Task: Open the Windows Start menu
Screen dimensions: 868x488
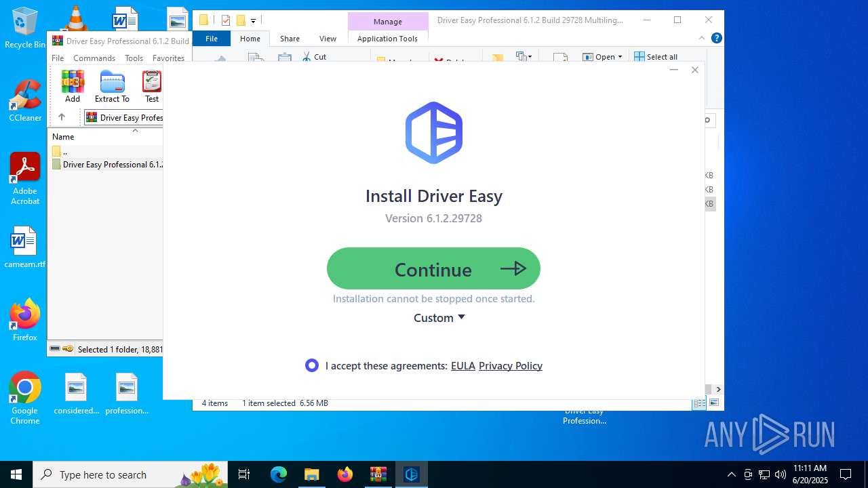Action: pyautogui.click(x=16, y=474)
